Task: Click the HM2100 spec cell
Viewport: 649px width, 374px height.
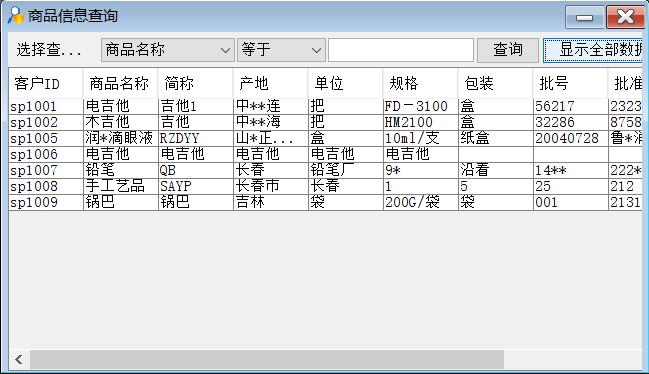Action: (x=421, y=122)
